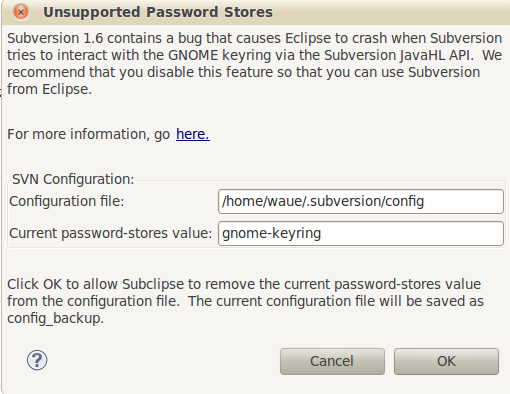510x394 pixels.
Task: Confirm removal with the OK button
Action: point(446,361)
